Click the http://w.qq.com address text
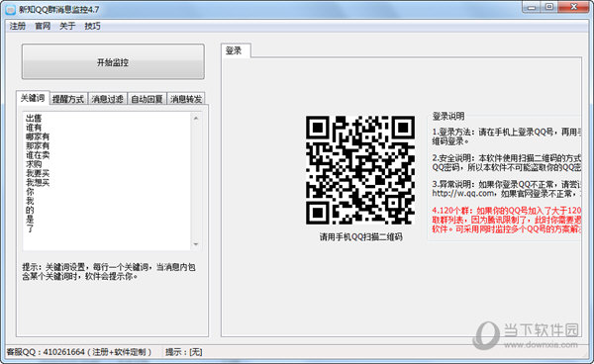594x364 pixels. coord(463,193)
